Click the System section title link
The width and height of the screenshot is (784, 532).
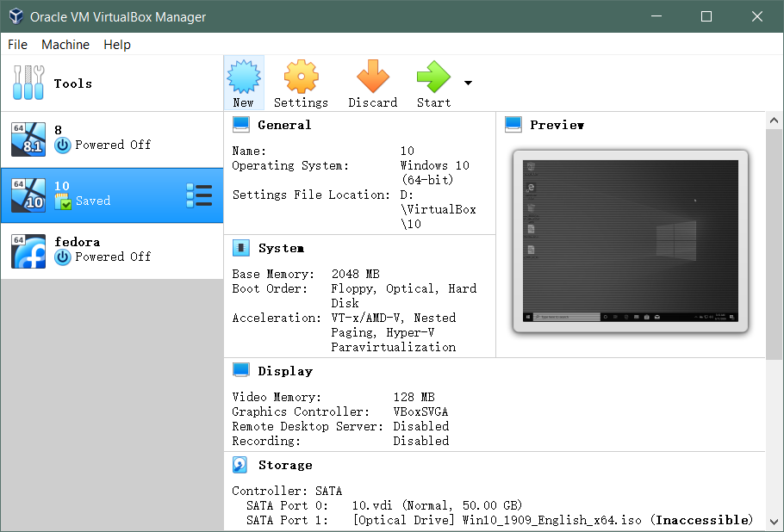[281, 248]
